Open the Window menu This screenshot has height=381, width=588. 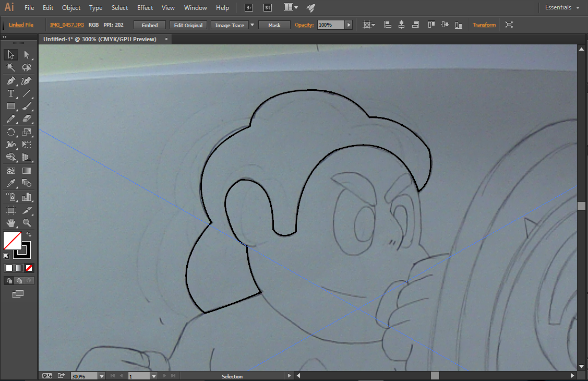click(195, 7)
